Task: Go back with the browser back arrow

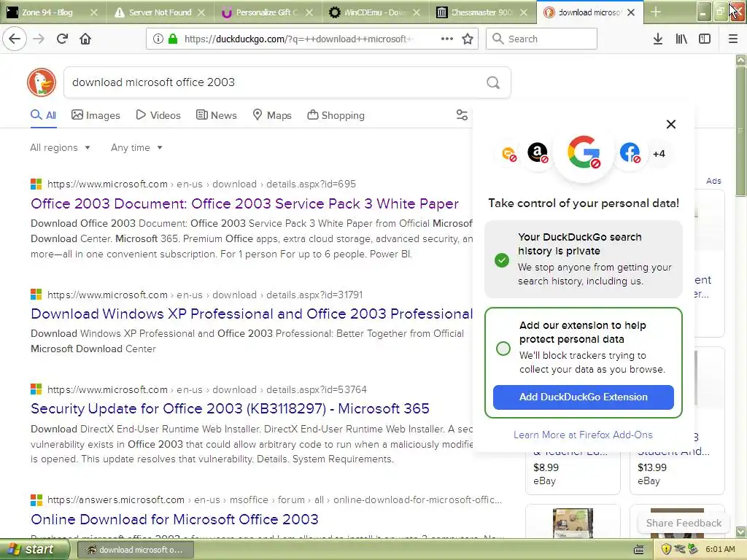Action: click(15, 39)
